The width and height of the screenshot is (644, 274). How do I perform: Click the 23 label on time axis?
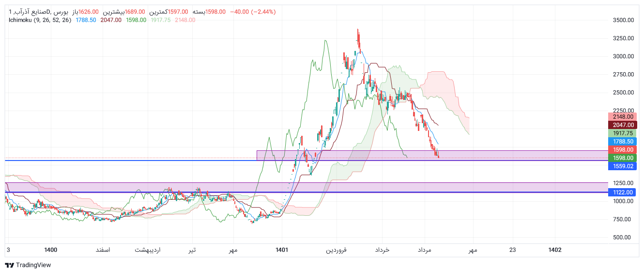coord(513,250)
